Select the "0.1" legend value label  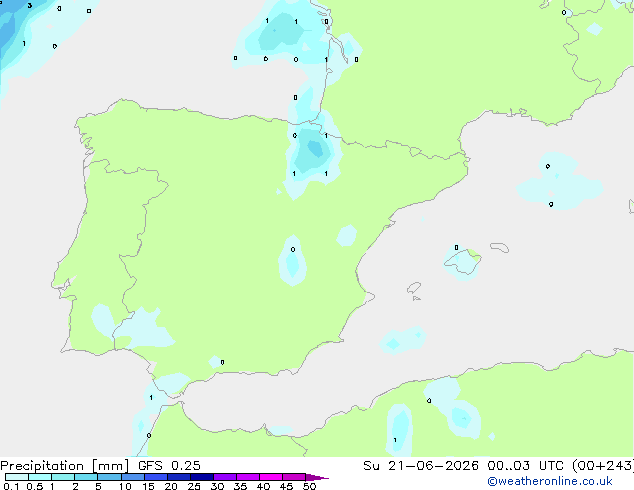pos(11,486)
